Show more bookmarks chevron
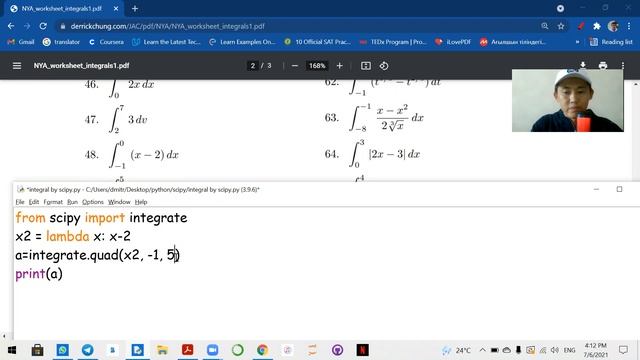The image size is (640, 360). coord(577,42)
